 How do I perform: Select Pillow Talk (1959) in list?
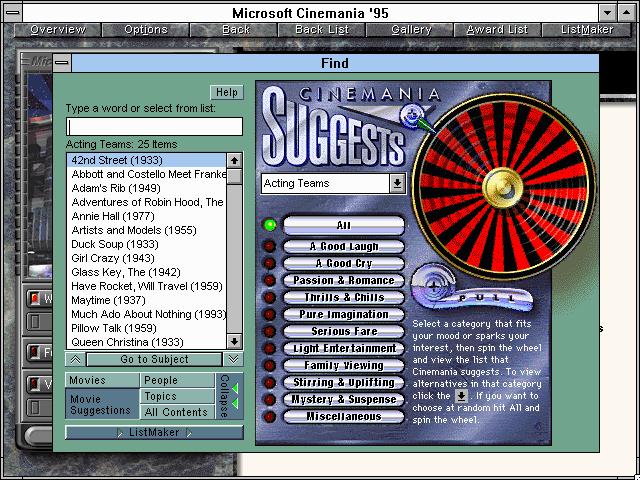pyautogui.click(x=146, y=328)
